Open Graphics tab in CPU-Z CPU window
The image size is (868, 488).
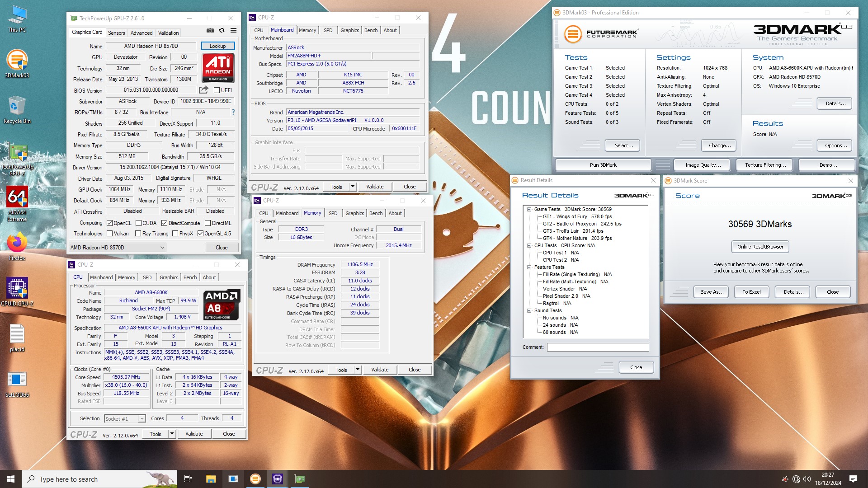(x=169, y=277)
